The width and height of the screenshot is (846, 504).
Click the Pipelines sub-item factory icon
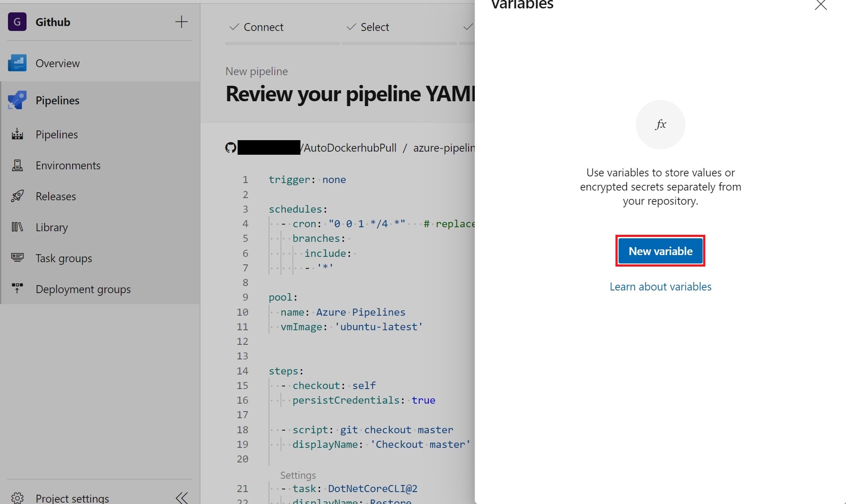[17, 134]
